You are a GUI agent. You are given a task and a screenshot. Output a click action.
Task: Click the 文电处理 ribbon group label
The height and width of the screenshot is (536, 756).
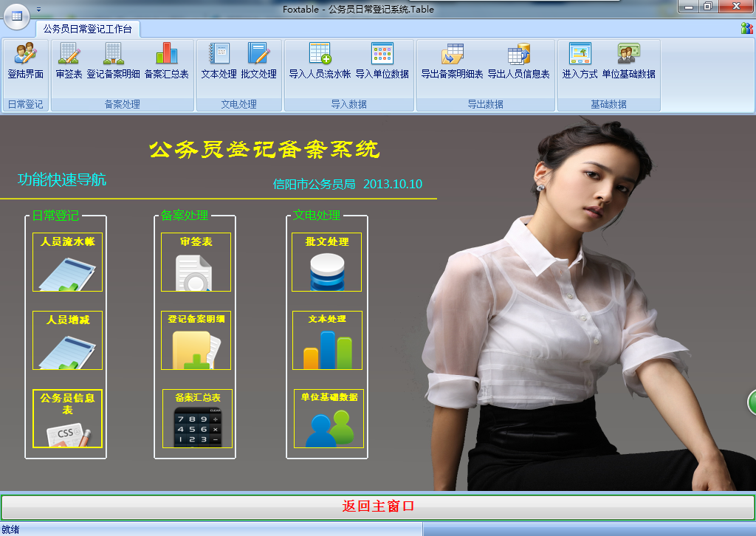[x=239, y=104]
